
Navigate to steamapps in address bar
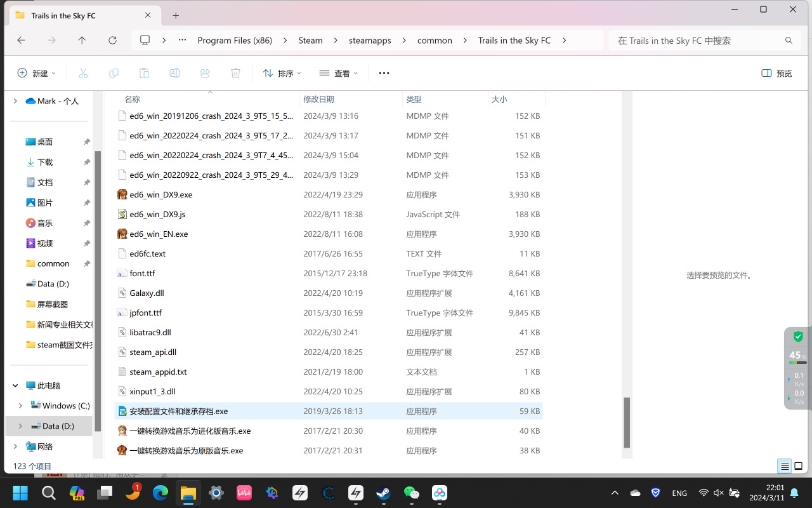370,40
